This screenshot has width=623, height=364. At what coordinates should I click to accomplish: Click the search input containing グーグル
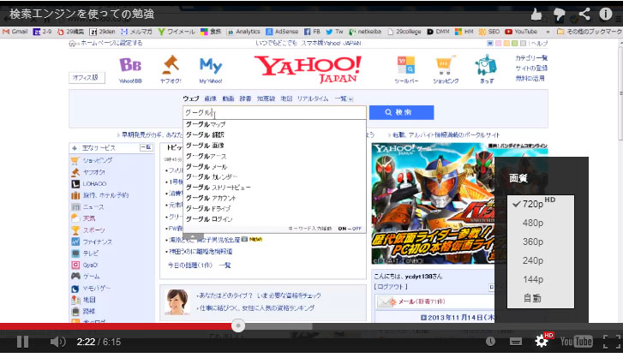(274, 112)
